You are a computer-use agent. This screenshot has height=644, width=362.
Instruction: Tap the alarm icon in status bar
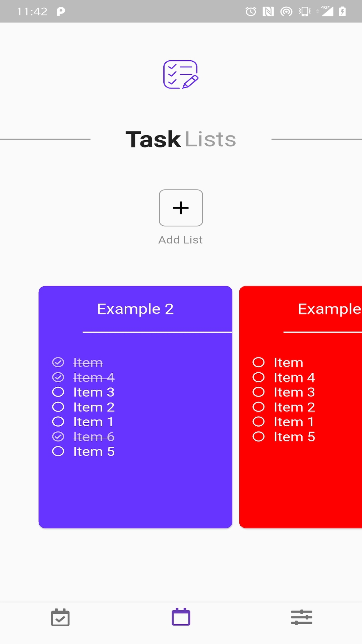(251, 12)
